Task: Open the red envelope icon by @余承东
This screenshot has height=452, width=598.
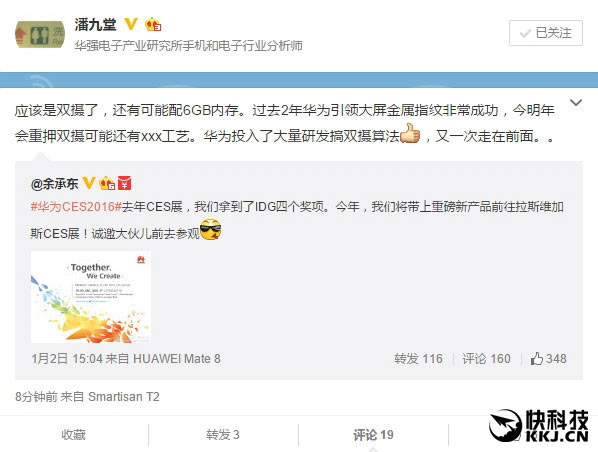Action: 125,183
